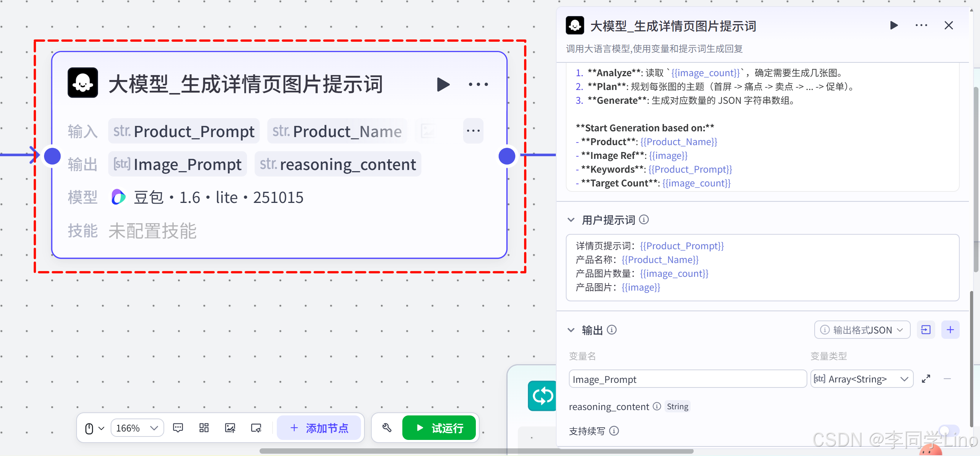
Task: Toggle the 支持续写 switch
Action: pos(949,431)
